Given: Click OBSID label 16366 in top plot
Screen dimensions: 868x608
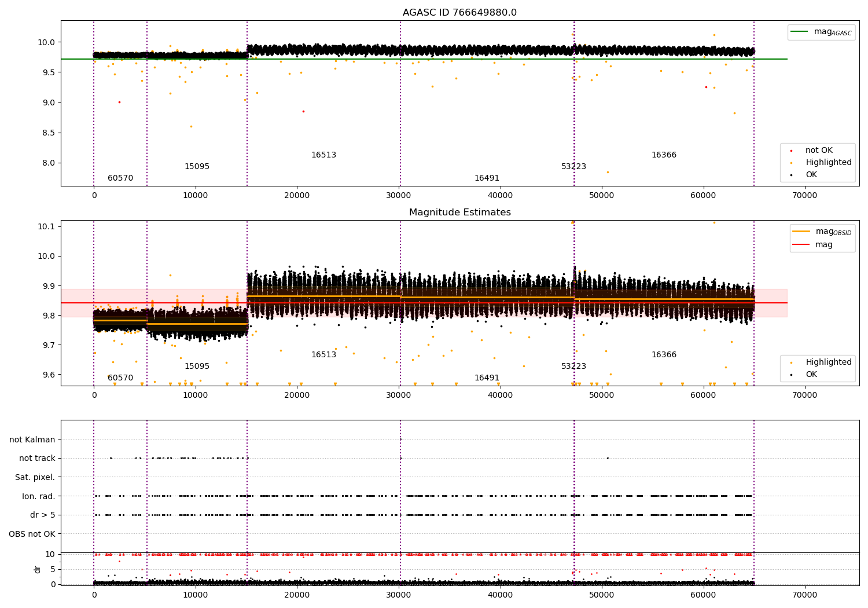Looking at the screenshot, I should coord(664,155).
